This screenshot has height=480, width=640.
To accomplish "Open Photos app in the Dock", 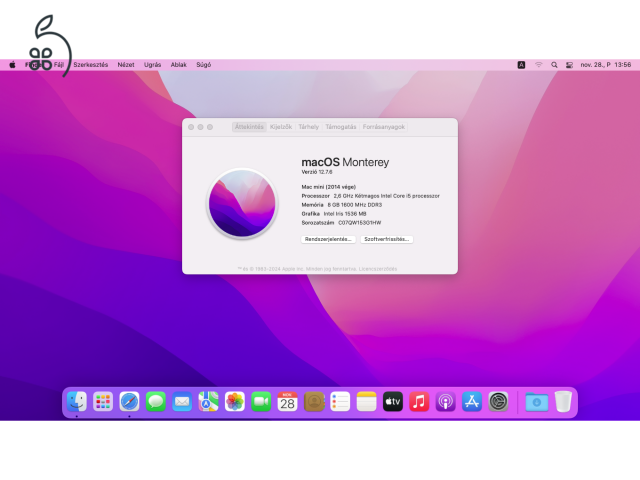I will click(x=235, y=402).
